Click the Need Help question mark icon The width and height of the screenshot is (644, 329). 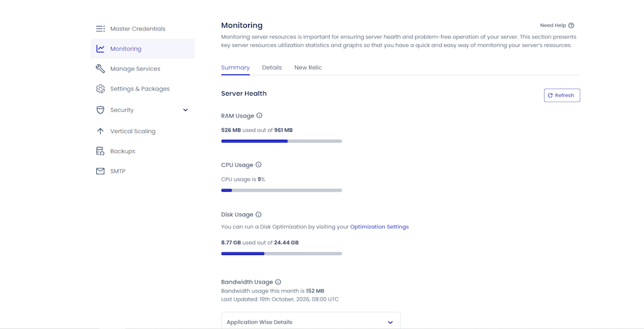pos(571,25)
